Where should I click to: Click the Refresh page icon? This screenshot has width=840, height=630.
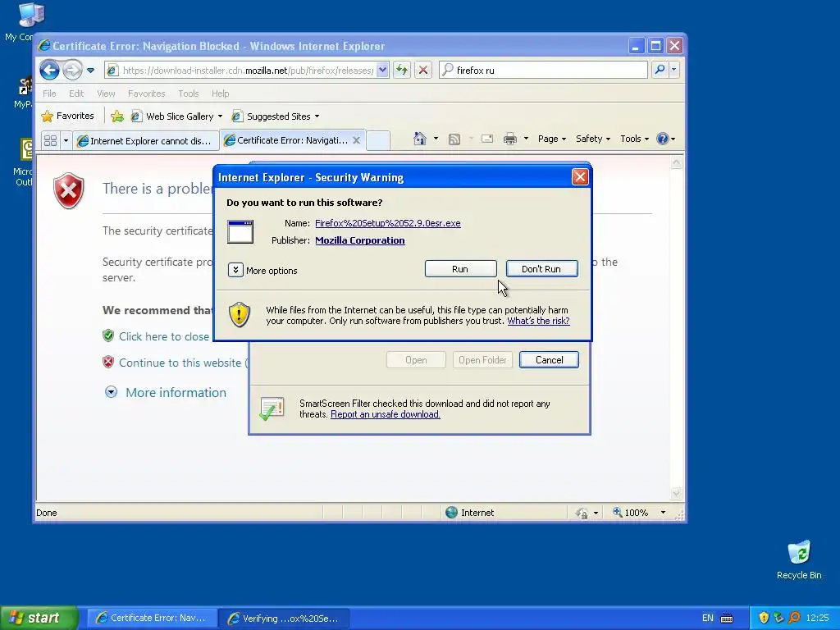[402, 70]
